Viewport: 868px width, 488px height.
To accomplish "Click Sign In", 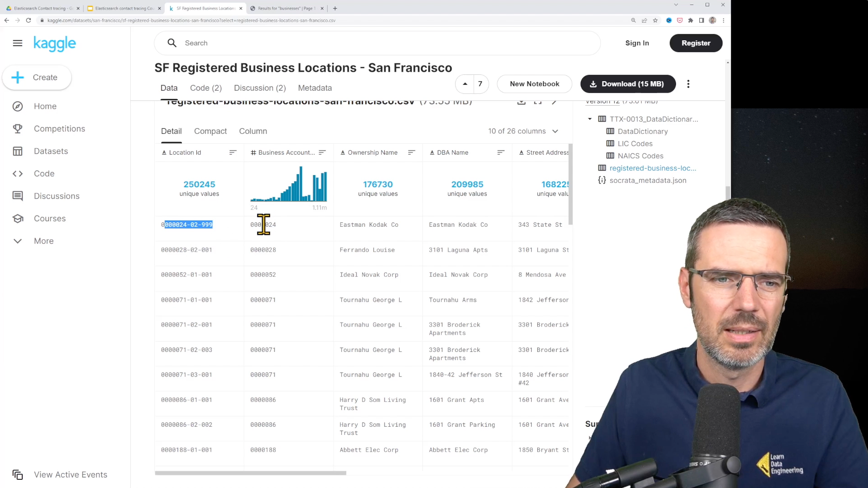I will tap(637, 43).
